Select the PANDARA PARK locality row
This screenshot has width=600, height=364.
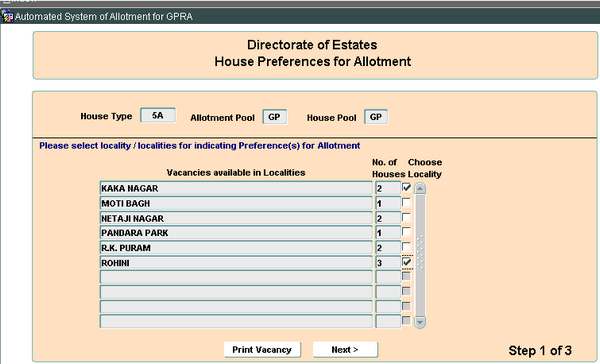click(x=236, y=233)
